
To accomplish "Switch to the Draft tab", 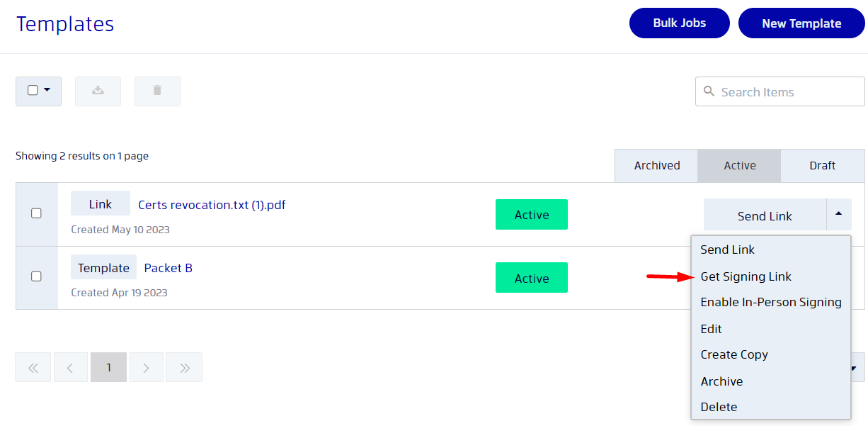I will [823, 166].
